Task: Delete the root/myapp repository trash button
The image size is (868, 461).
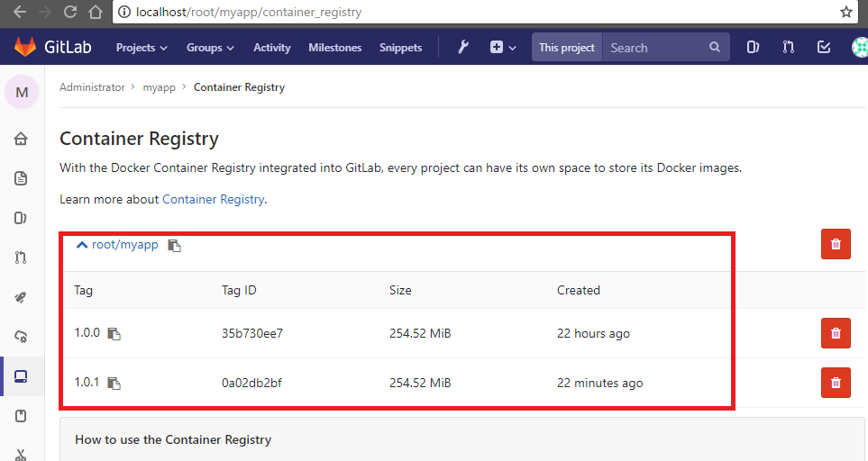Action: [x=836, y=244]
